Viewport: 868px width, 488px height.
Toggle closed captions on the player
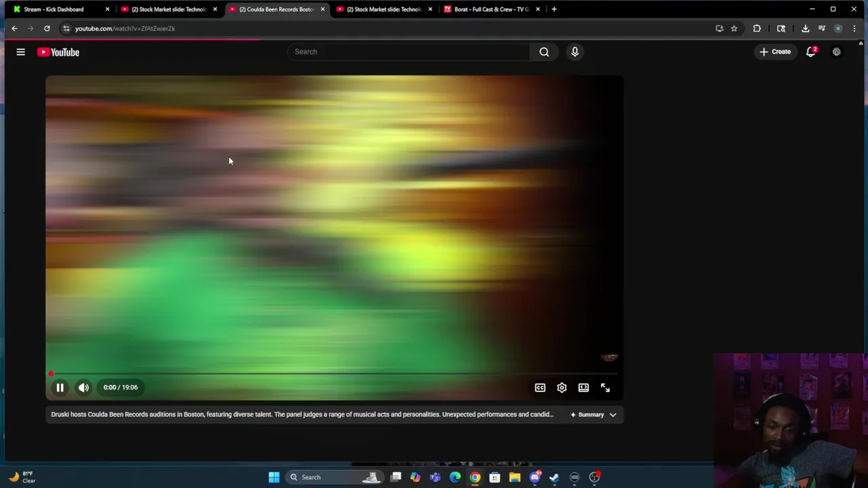pos(540,388)
